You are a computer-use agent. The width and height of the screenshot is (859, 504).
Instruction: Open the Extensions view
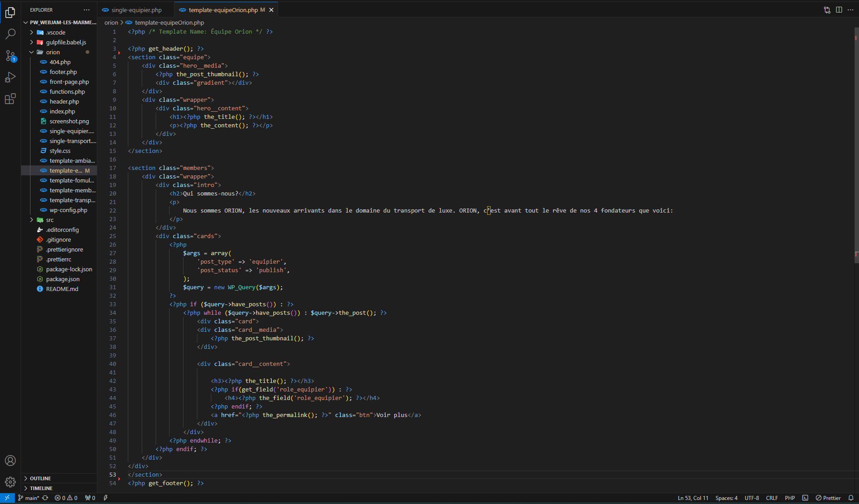tap(10, 99)
